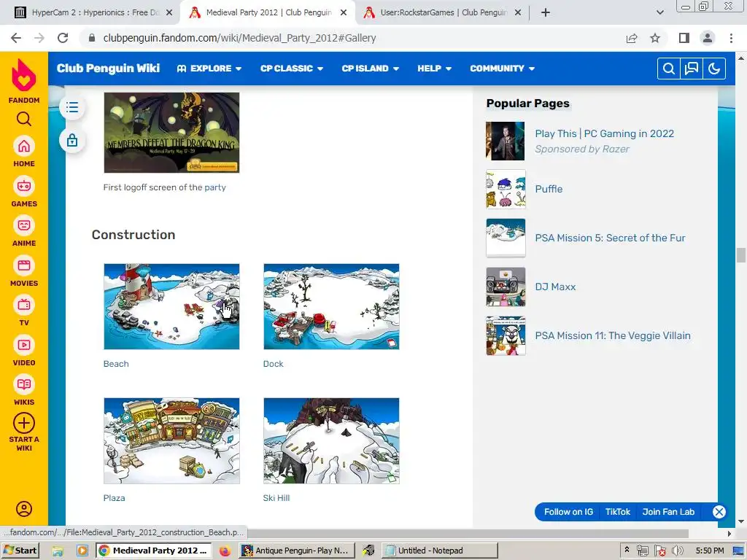Open the TV section icon

(x=24, y=306)
